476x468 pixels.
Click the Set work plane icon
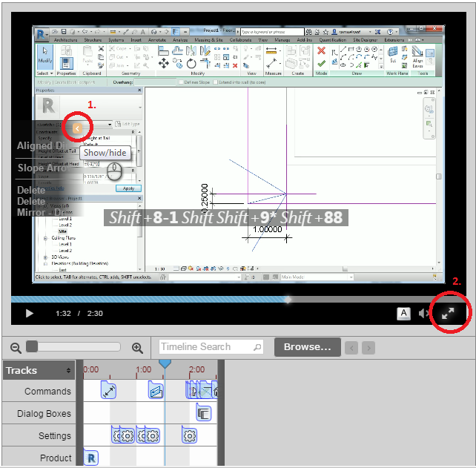[393, 54]
